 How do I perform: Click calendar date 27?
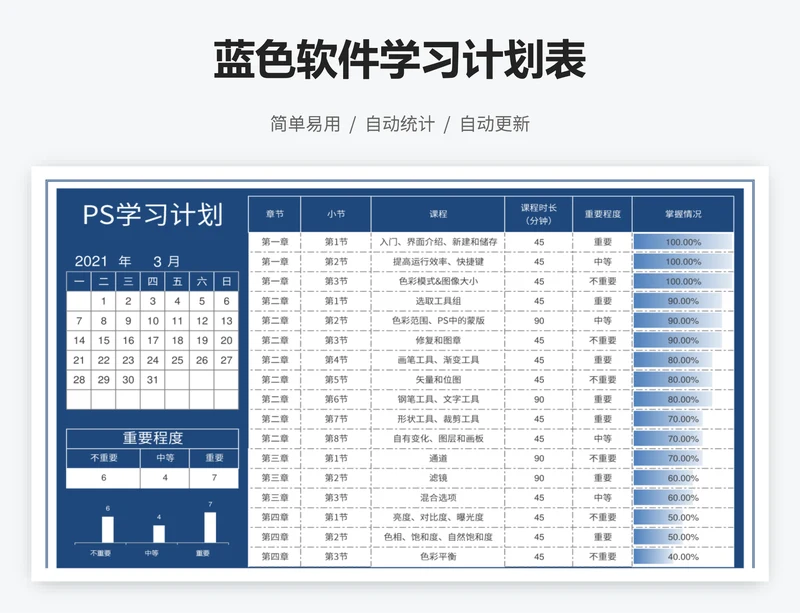pyautogui.click(x=227, y=360)
